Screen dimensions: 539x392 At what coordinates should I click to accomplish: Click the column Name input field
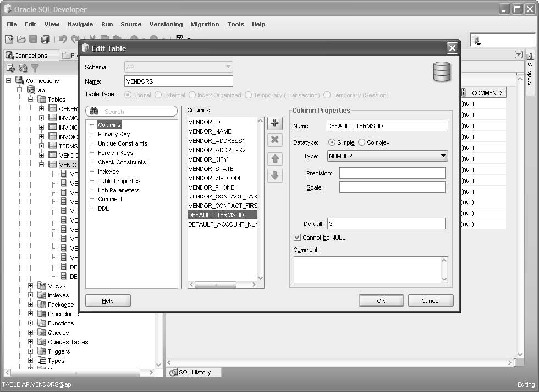pos(387,126)
